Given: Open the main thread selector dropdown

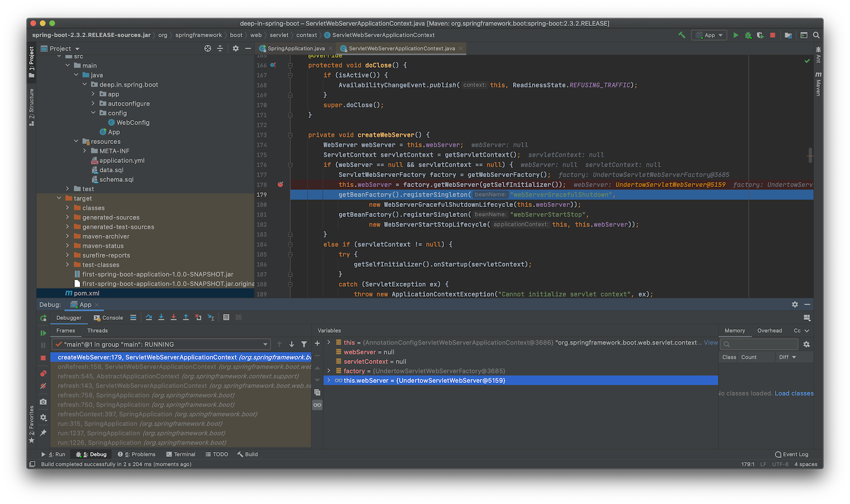Looking at the screenshot, I should click(x=161, y=344).
